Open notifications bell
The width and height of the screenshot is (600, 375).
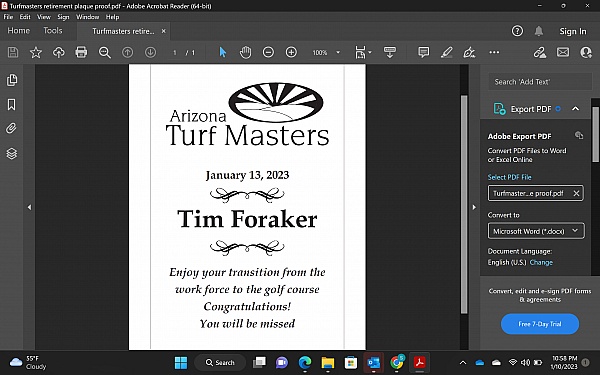coord(539,31)
